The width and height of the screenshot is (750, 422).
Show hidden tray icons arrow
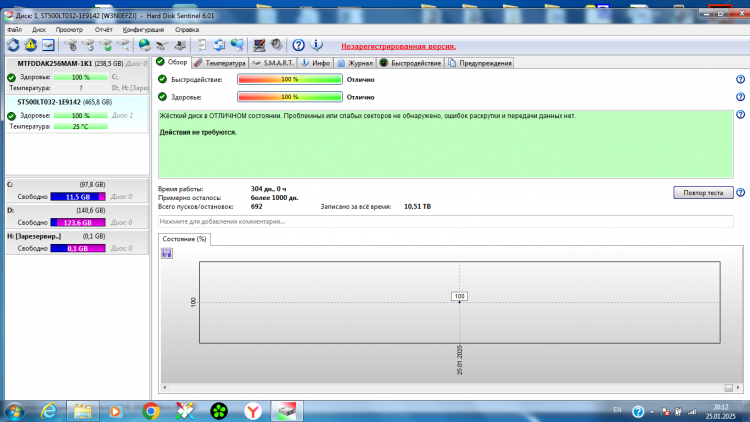(x=652, y=412)
